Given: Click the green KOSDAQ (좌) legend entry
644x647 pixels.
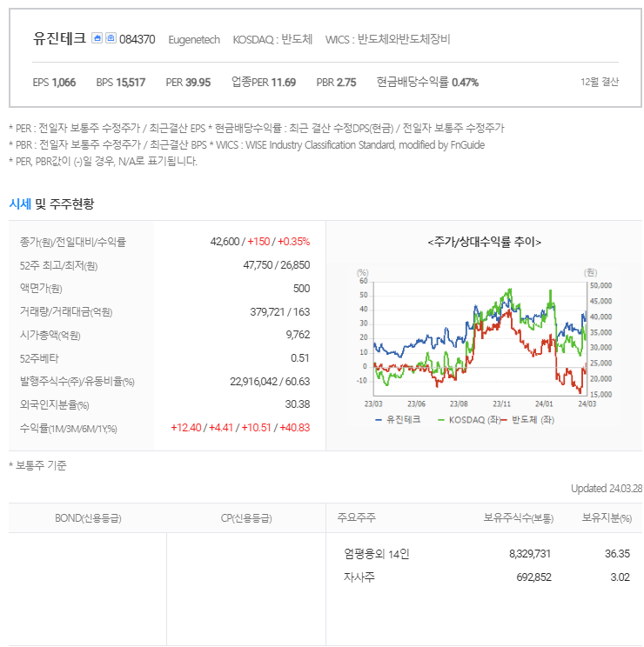Looking at the screenshot, I should coord(469,420).
